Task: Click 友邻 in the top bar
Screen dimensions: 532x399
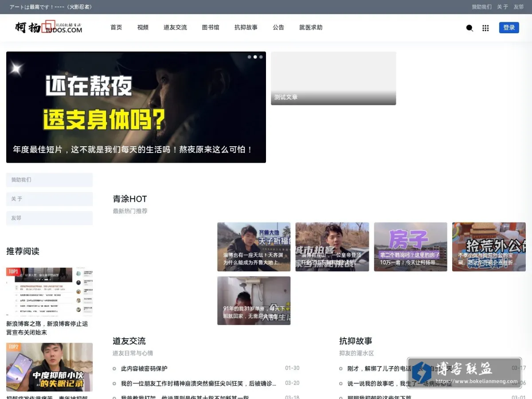Action: pyautogui.click(x=519, y=7)
